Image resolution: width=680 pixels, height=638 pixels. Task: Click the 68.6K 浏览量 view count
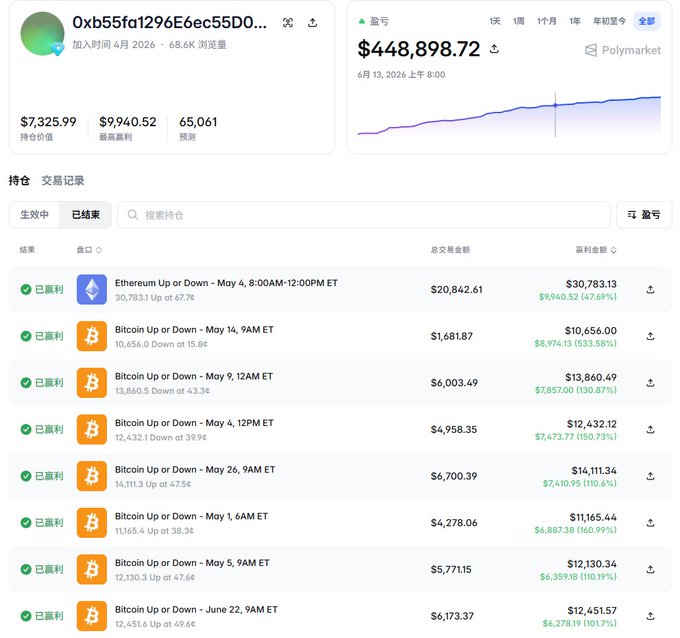(197, 45)
